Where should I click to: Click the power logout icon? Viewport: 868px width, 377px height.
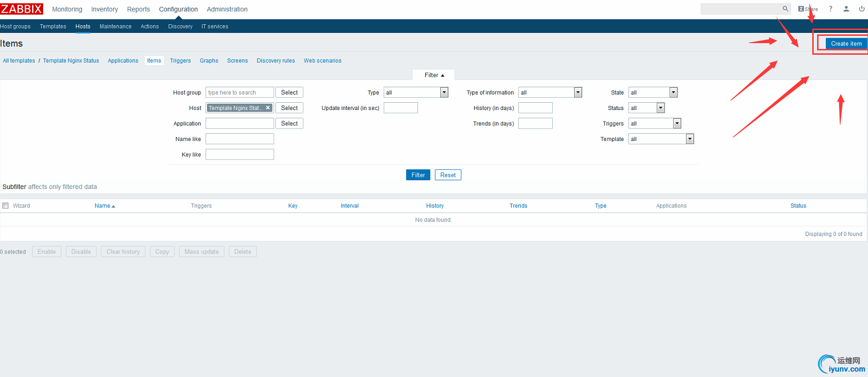[862, 9]
